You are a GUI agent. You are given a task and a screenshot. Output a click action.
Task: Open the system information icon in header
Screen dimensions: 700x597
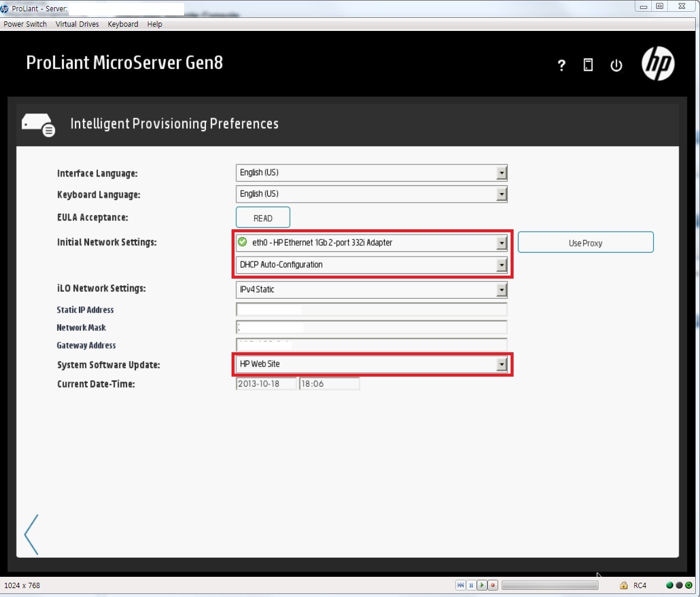[x=588, y=65]
